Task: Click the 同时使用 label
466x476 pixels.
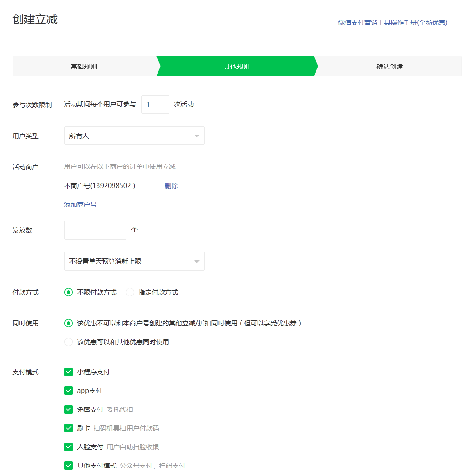Action: coord(25,323)
